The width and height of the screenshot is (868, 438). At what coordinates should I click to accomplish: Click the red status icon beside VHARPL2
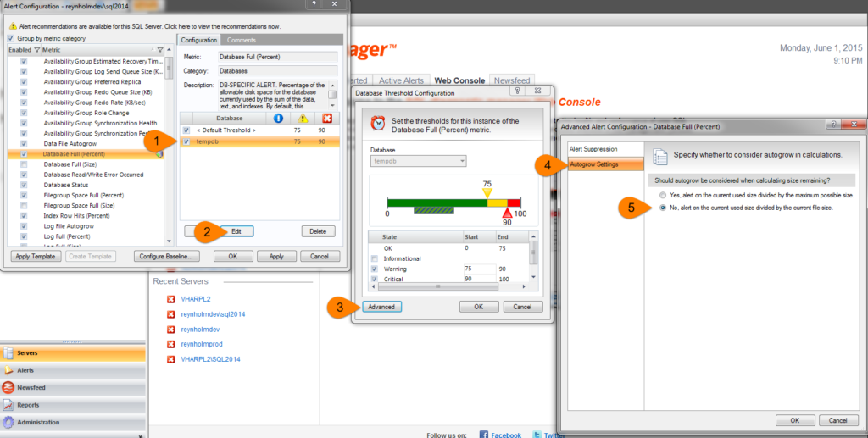click(171, 299)
